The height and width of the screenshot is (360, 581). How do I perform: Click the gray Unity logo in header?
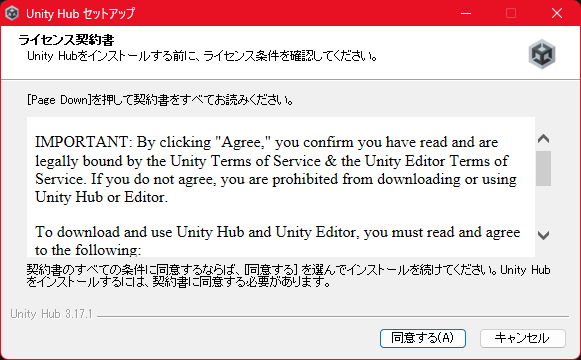542,54
